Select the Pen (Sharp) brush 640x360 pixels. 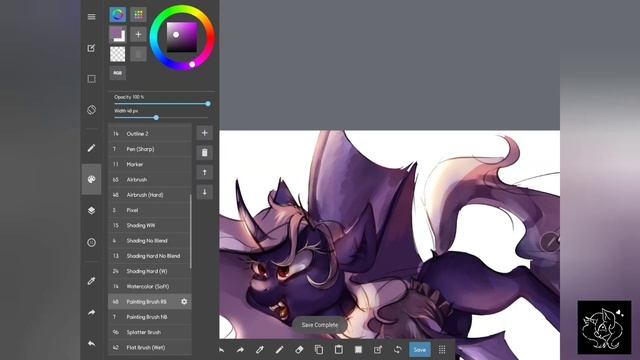[150, 149]
